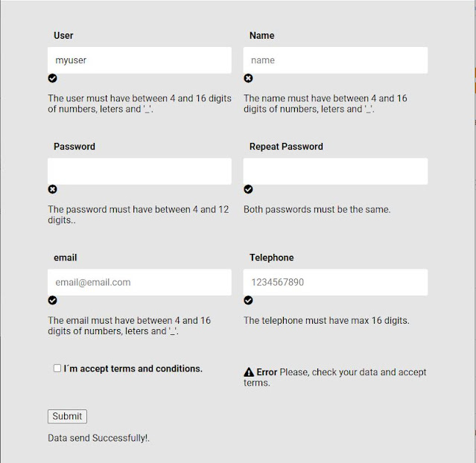Focus the User field containing myuser
Viewport: 476px width, 463px height.
click(x=139, y=60)
